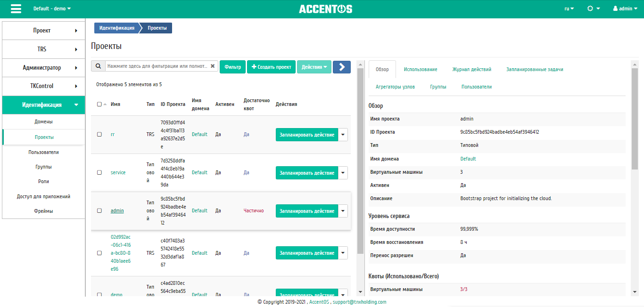Image resolution: width=644 pixels, height=307 pixels.
Task: Collapse the Идентификация sidebar section
Action: tap(43, 105)
